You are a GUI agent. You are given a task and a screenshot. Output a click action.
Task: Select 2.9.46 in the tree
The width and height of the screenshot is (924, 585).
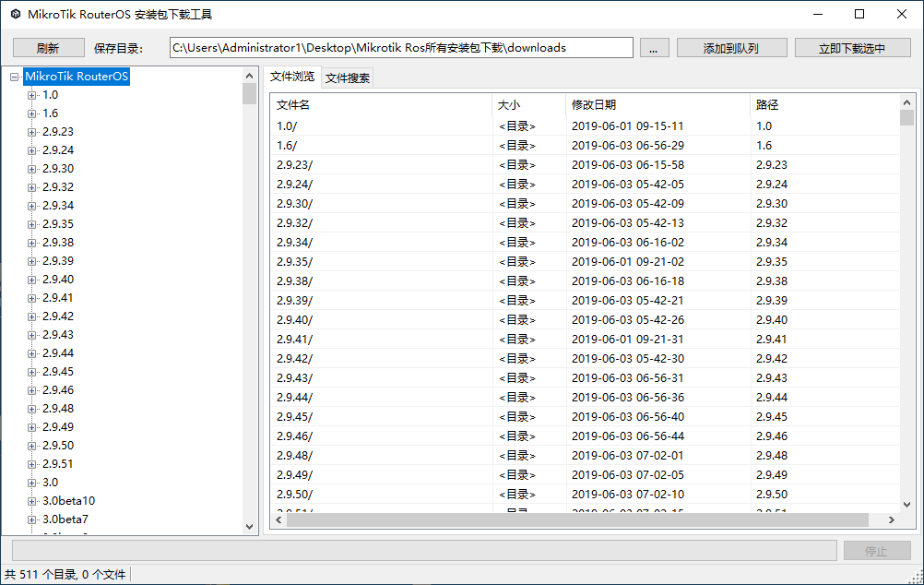click(58, 389)
